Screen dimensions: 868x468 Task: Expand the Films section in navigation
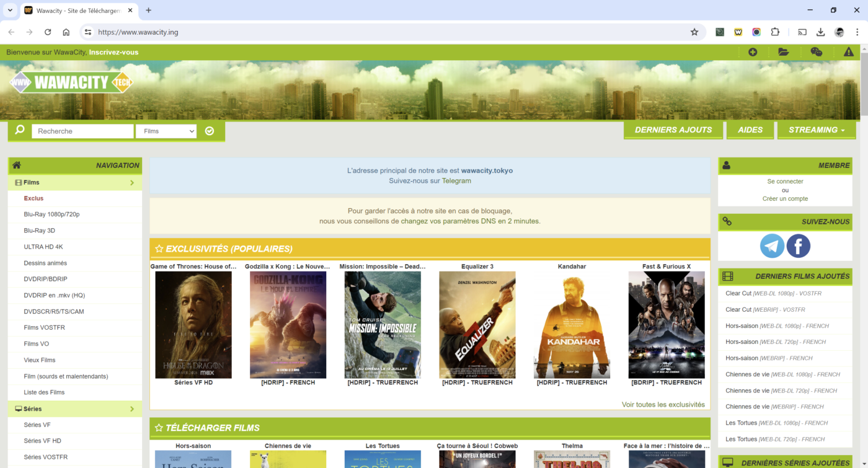click(132, 183)
